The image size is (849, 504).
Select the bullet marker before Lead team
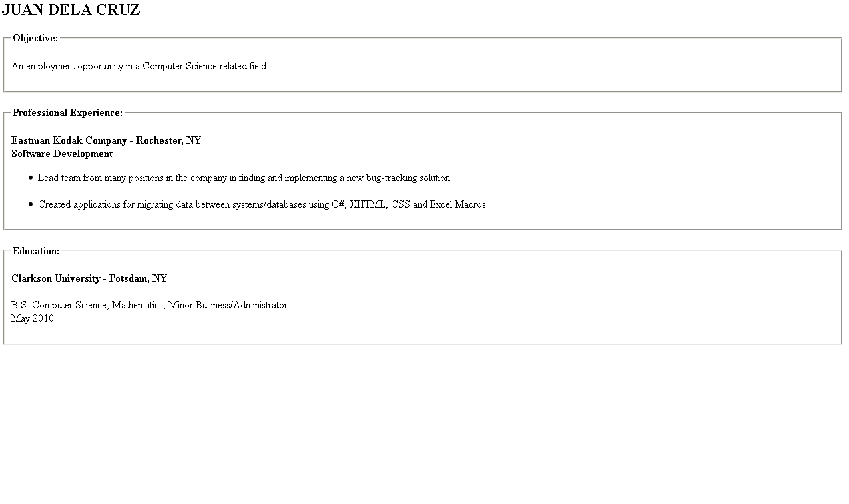click(x=31, y=178)
